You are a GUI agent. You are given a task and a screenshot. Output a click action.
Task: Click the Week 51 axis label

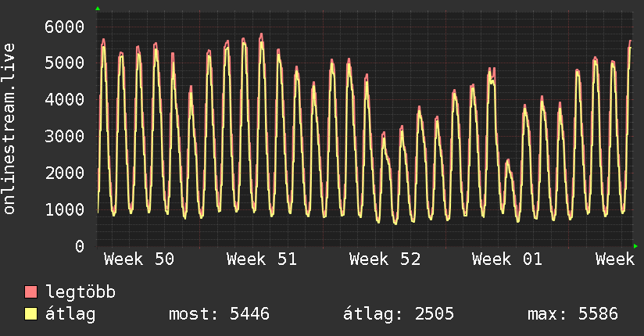[262, 259]
